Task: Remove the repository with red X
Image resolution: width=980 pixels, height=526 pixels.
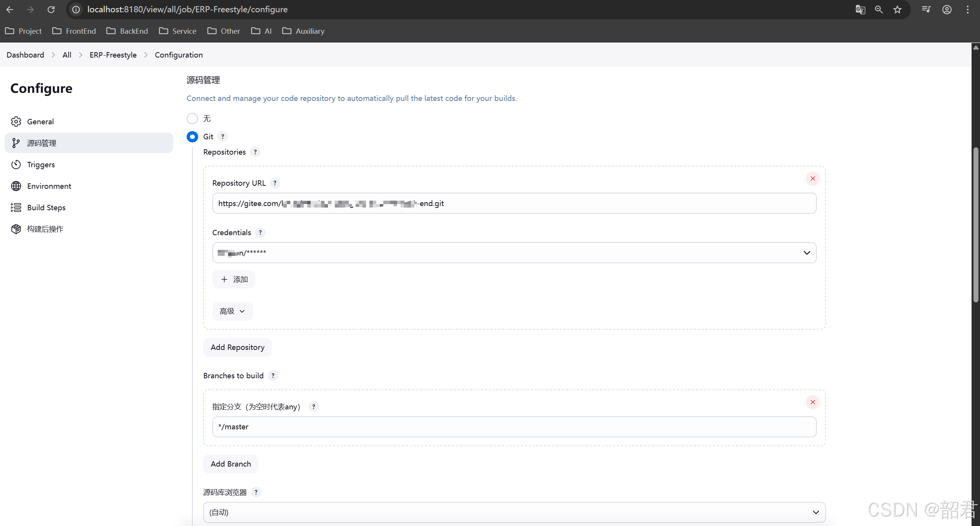Action: tap(813, 178)
